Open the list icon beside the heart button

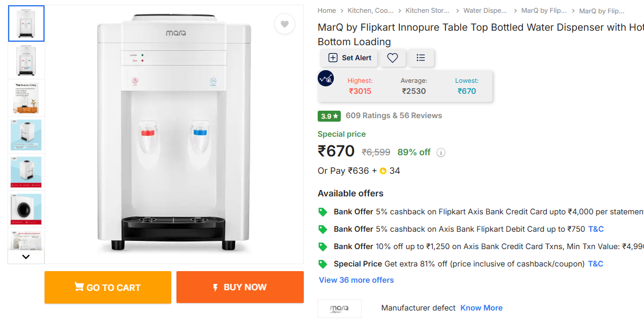point(421,58)
